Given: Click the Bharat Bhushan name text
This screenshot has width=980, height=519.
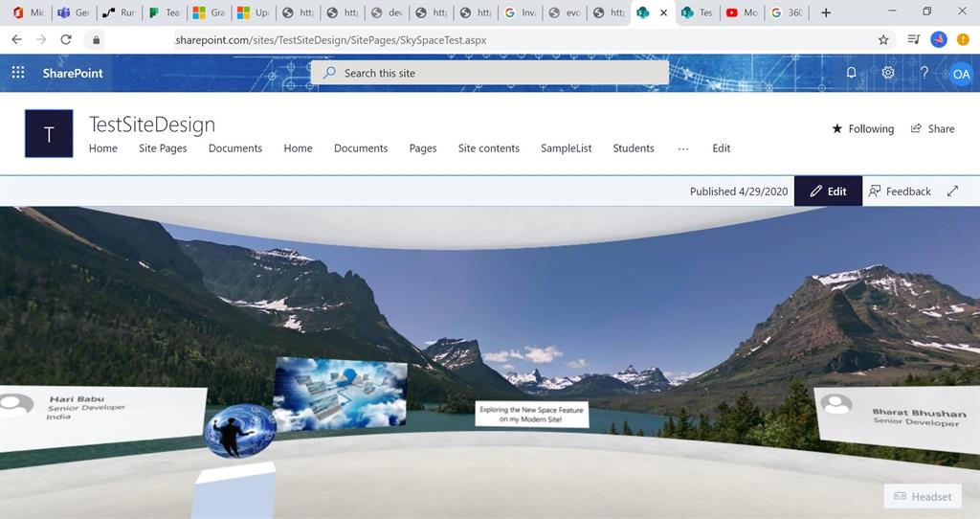Looking at the screenshot, I should click(919, 413).
